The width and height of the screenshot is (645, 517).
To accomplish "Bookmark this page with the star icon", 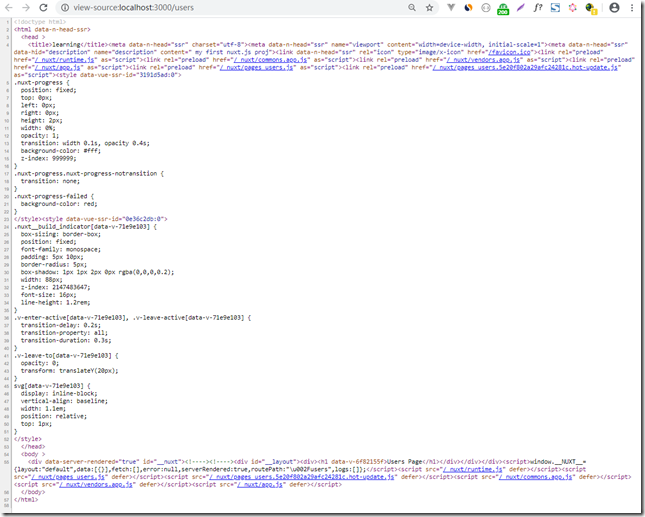I will point(429,7).
